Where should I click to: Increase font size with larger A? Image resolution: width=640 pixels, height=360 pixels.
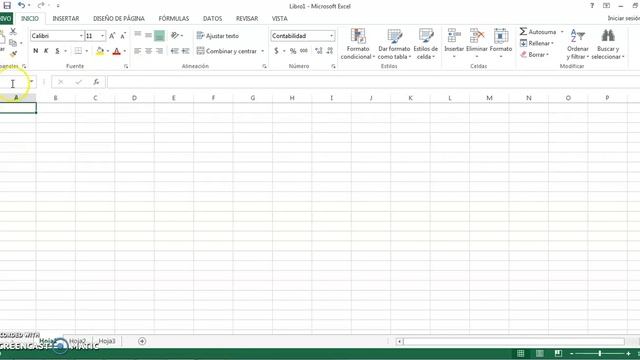pos(112,36)
